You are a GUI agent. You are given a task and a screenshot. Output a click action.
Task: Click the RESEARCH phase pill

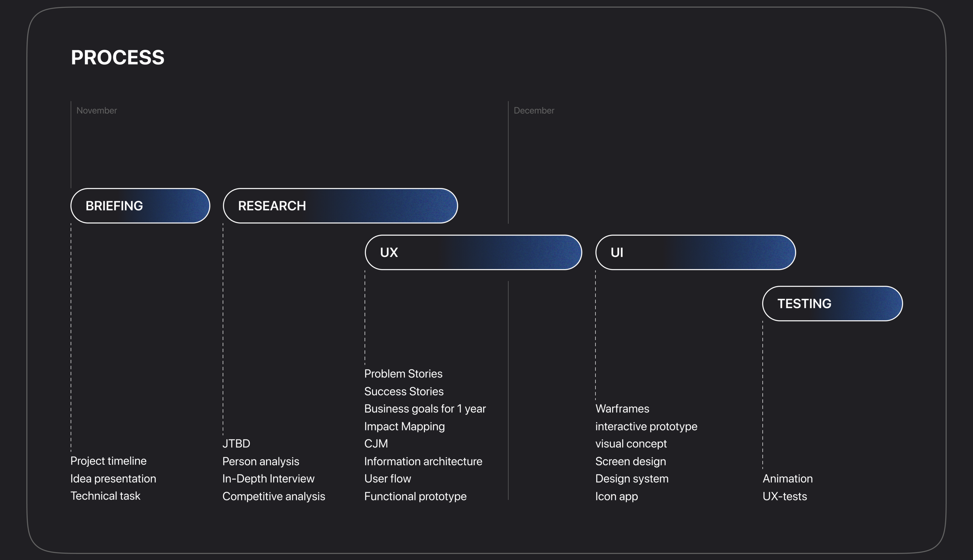[340, 206]
